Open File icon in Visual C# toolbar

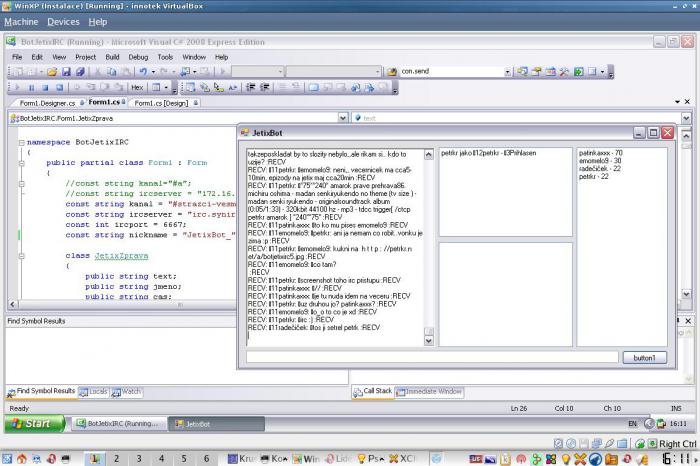click(x=52, y=71)
